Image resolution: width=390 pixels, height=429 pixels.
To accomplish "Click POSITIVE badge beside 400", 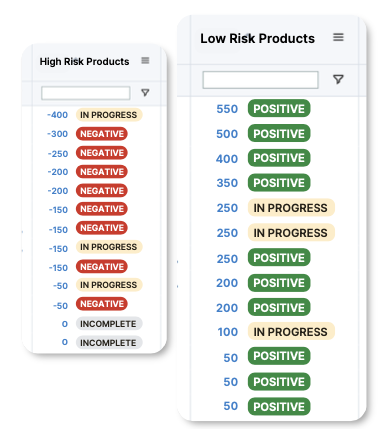I will pos(279,158).
